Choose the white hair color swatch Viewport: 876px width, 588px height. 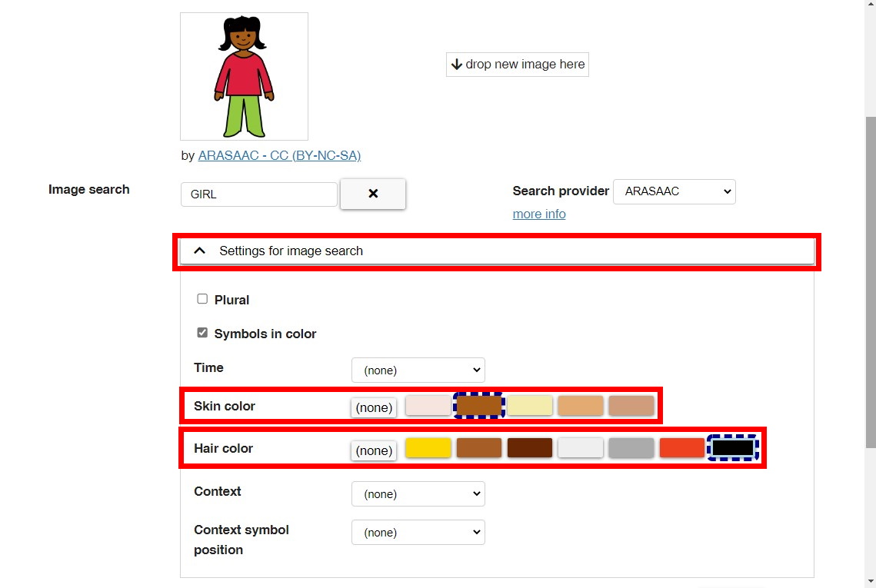[x=581, y=448]
